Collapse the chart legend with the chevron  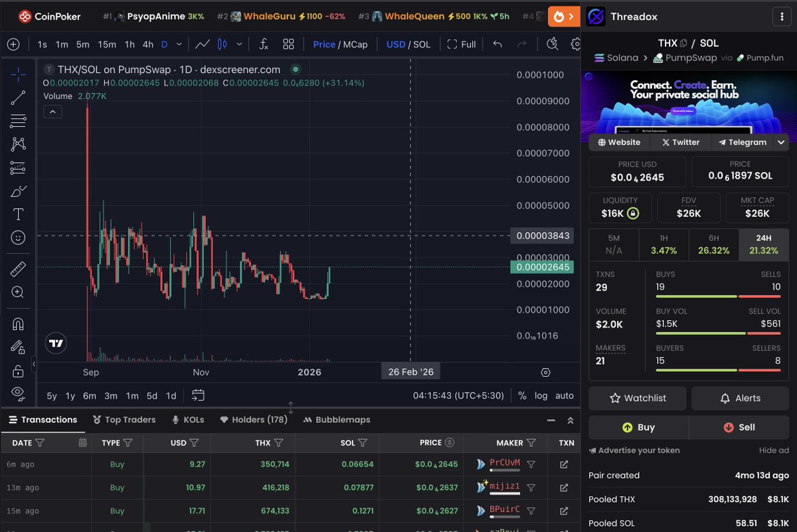pos(52,112)
